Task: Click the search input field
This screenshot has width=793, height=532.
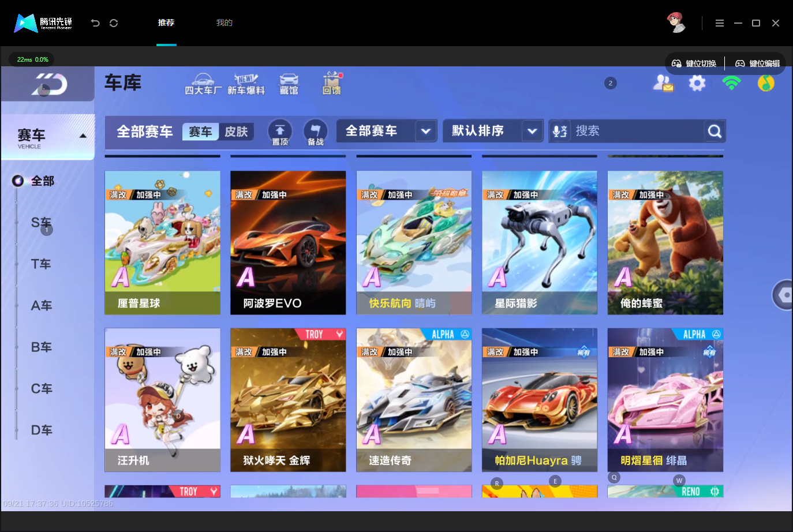Action: (x=638, y=131)
